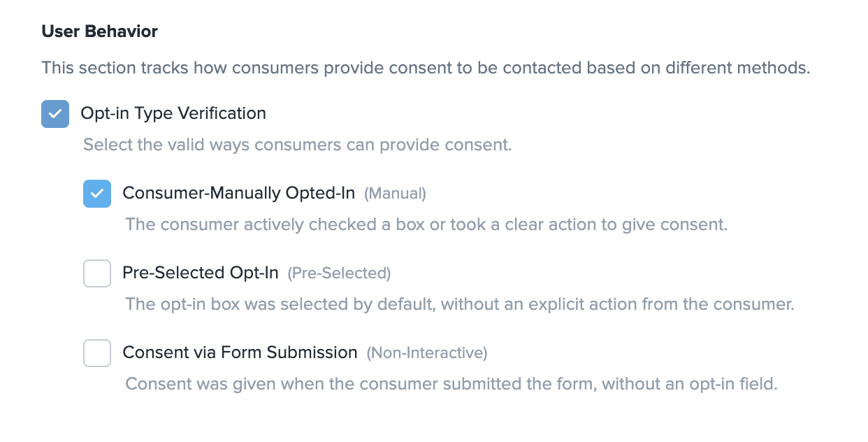
Task: Click the description 'opt-in box was selected by default'
Action: 460,305
